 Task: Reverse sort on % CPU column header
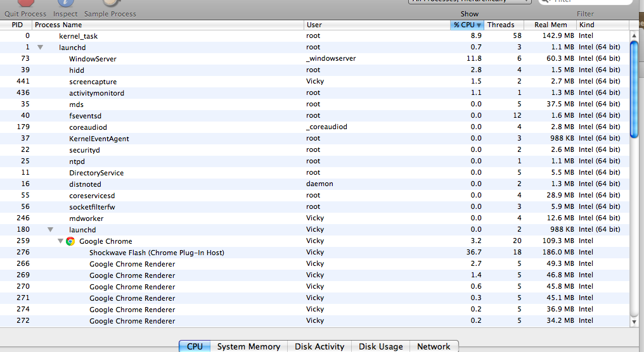(x=467, y=25)
